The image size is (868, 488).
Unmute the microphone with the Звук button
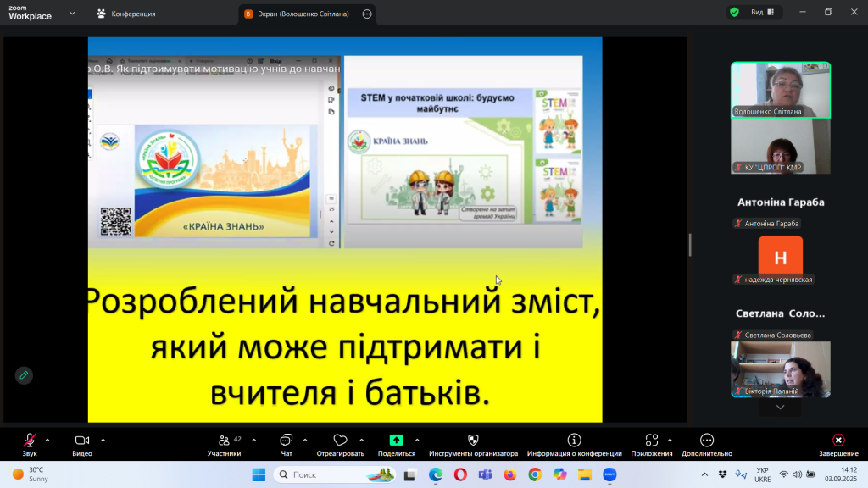click(x=30, y=441)
